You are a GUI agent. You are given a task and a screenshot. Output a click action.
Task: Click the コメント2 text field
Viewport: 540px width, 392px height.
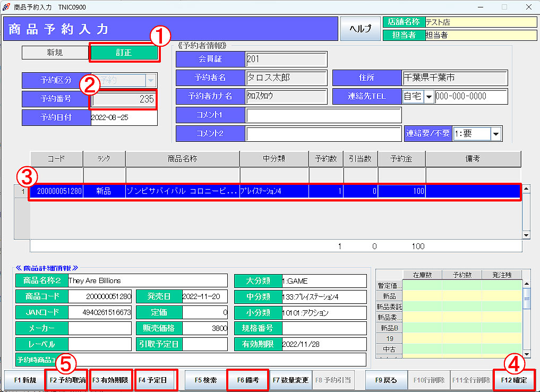(x=323, y=134)
